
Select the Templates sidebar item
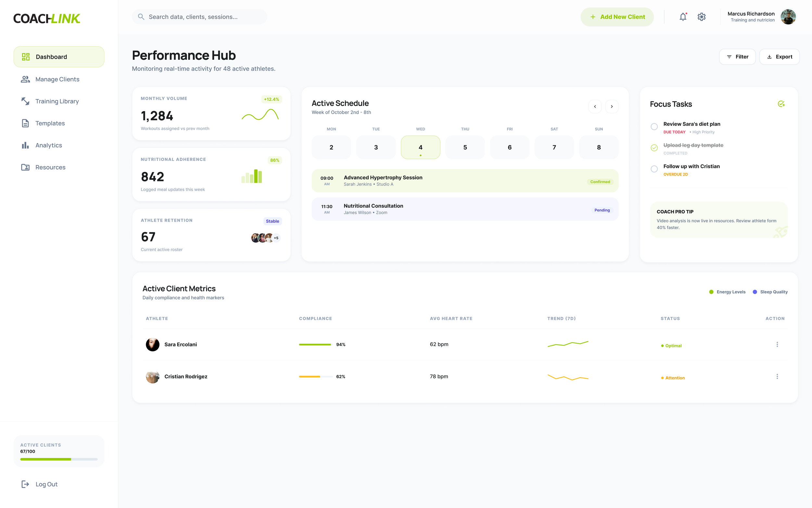tap(50, 123)
